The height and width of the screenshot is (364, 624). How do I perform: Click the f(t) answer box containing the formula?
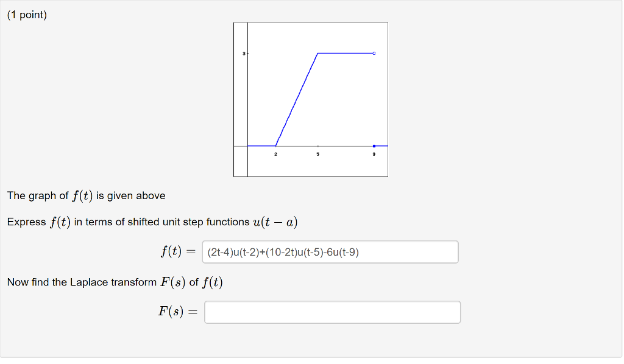click(x=330, y=251)
